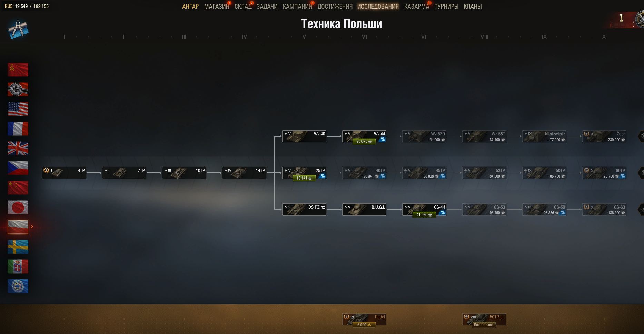Select the Wz.44 tank node
Image resolution: width=644 pixels, height=334 pixels.
pyautogui.click(x=364, y=136)
